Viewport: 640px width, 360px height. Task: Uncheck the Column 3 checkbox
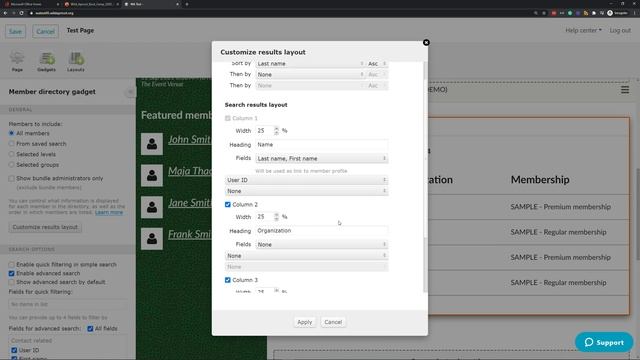(228, 280)
